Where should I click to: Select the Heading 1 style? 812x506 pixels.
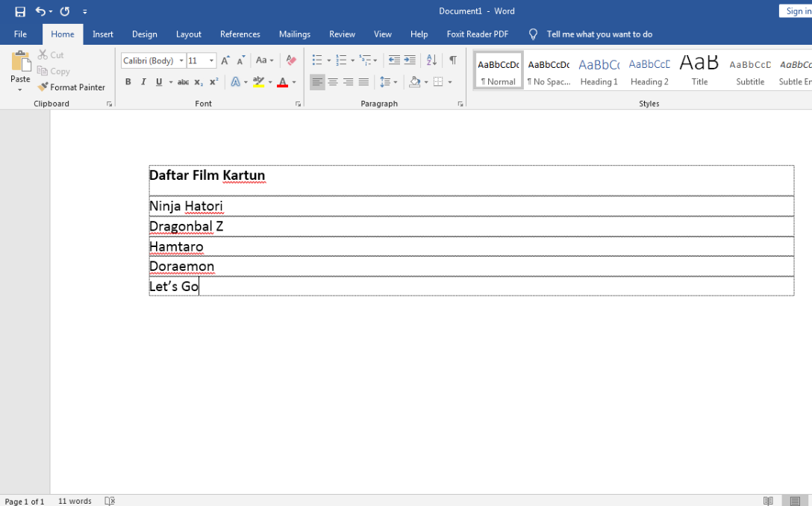pos(599,69)
